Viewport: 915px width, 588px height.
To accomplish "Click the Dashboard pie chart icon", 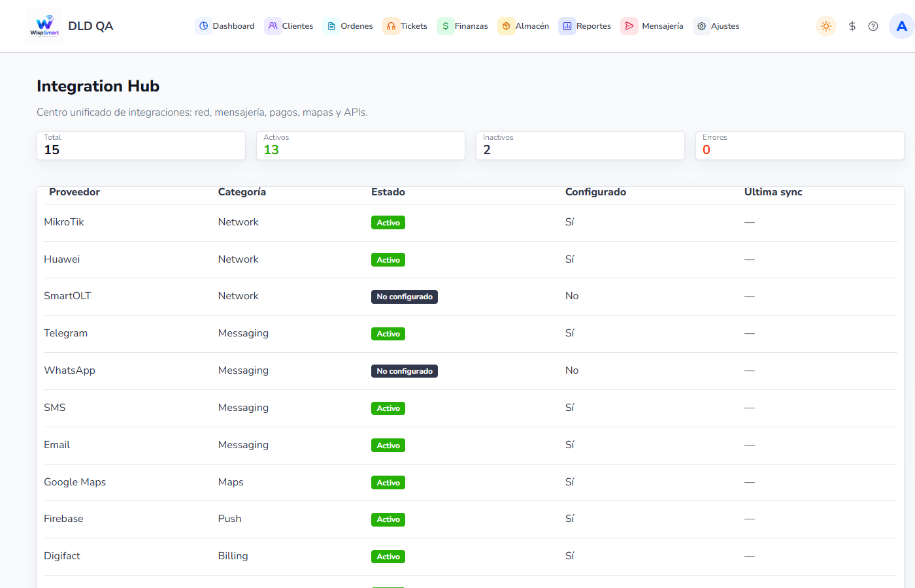I will (204, 26).
